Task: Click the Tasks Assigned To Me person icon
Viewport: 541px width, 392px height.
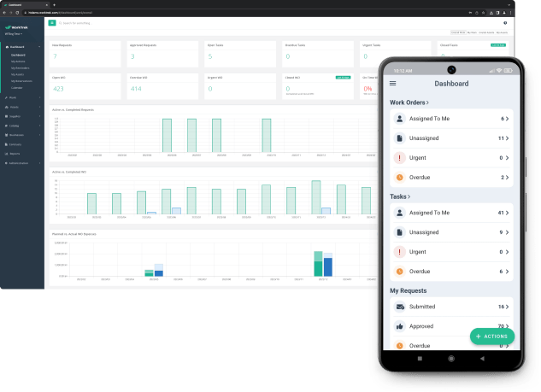Action: (399, 213)
